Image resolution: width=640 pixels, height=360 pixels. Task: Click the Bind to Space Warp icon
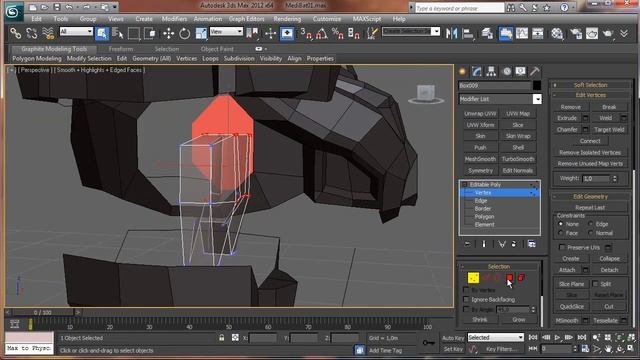(48, 33)
